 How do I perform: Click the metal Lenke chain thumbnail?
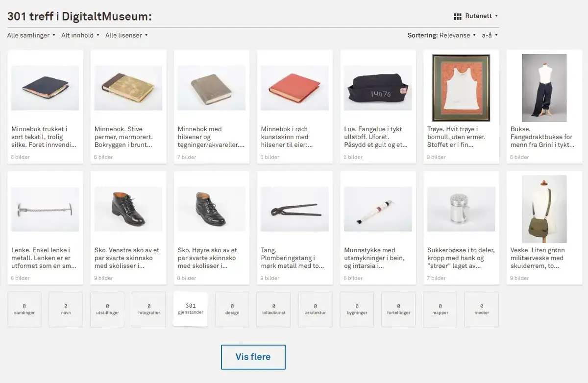pyautogui.click(x=45, y=209)
